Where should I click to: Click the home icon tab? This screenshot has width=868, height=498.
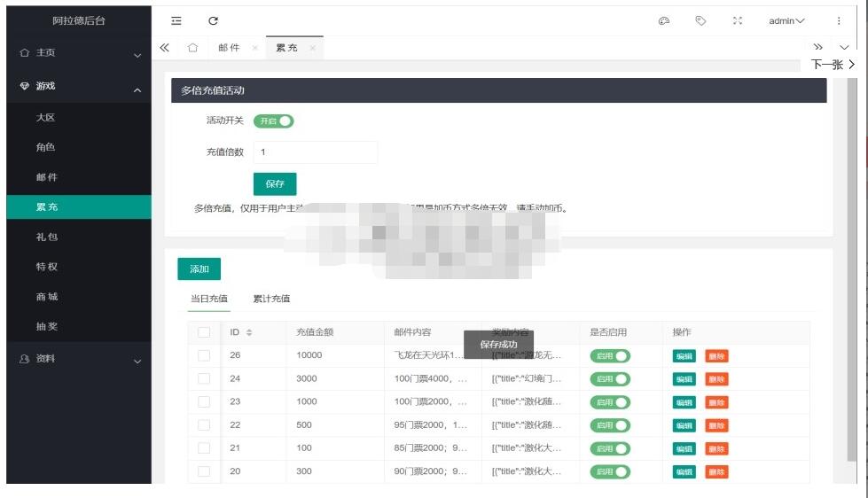pyautogui.click(x=192, y=48)
